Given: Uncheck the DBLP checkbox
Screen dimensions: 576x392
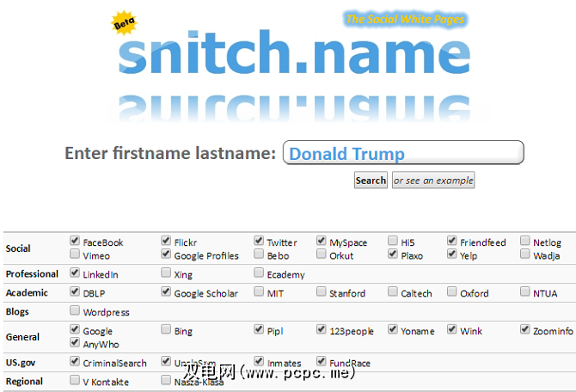Looking at the screenshot, I should click(75, 291).
